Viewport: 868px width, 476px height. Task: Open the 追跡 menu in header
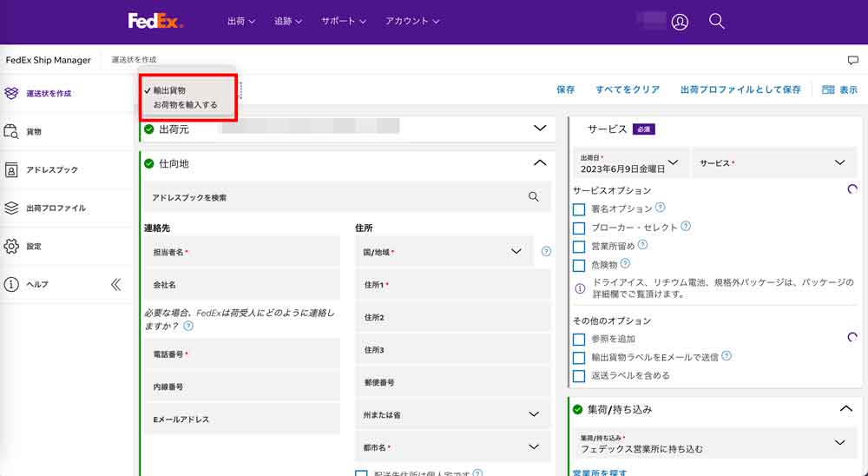coord(288,21)
